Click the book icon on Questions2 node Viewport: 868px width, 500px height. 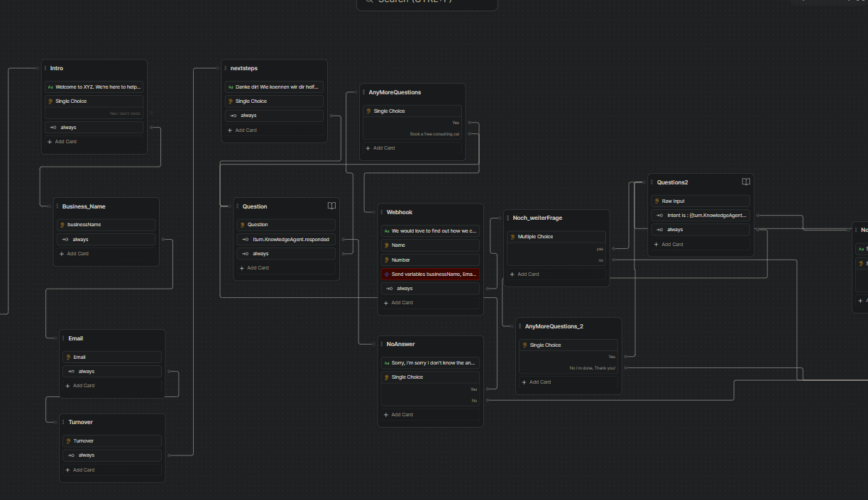746,182
